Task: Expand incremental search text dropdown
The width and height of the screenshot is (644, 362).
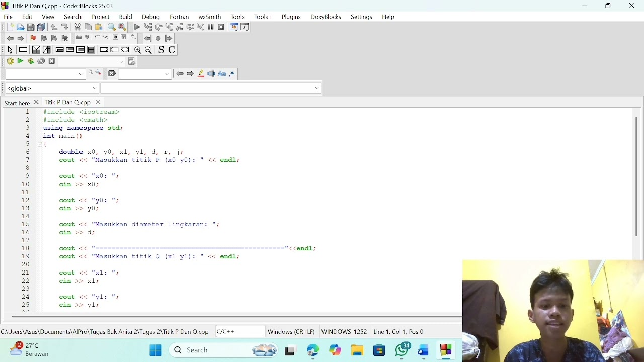Action: pyautogui.click(x=168, y=74)
